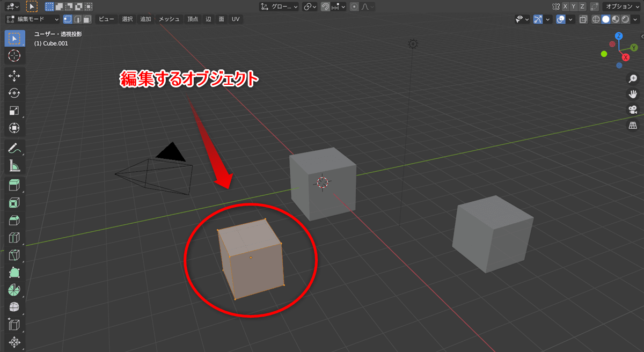Open the snapping options dropdown
This screenshot has height=352, width=644.
pos(338,6)
